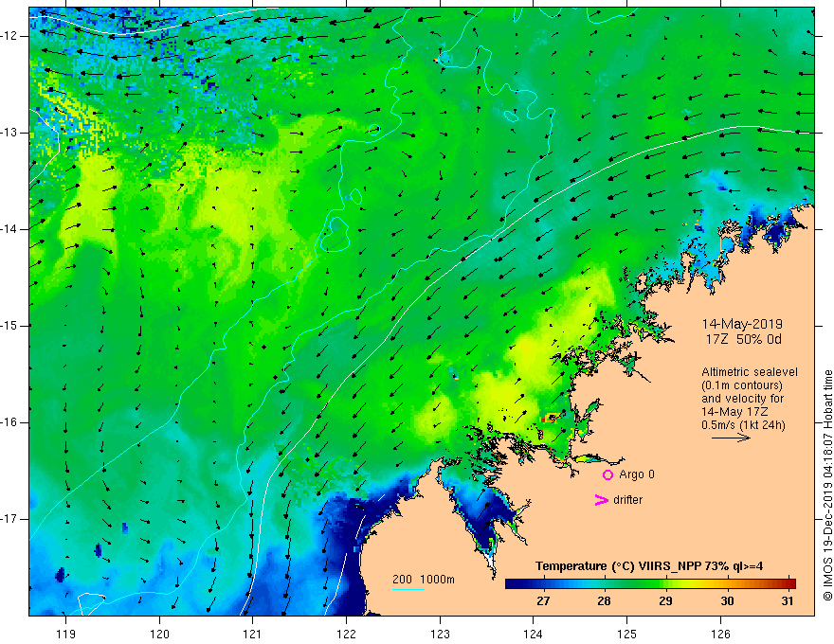Click longitude axis label 121
834x644 pixels.
[253, 634]
